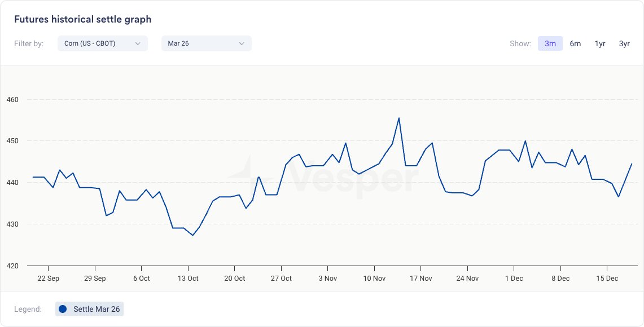
Task: Click the 15 Dec x-axis date label
Action: point(607,279)
